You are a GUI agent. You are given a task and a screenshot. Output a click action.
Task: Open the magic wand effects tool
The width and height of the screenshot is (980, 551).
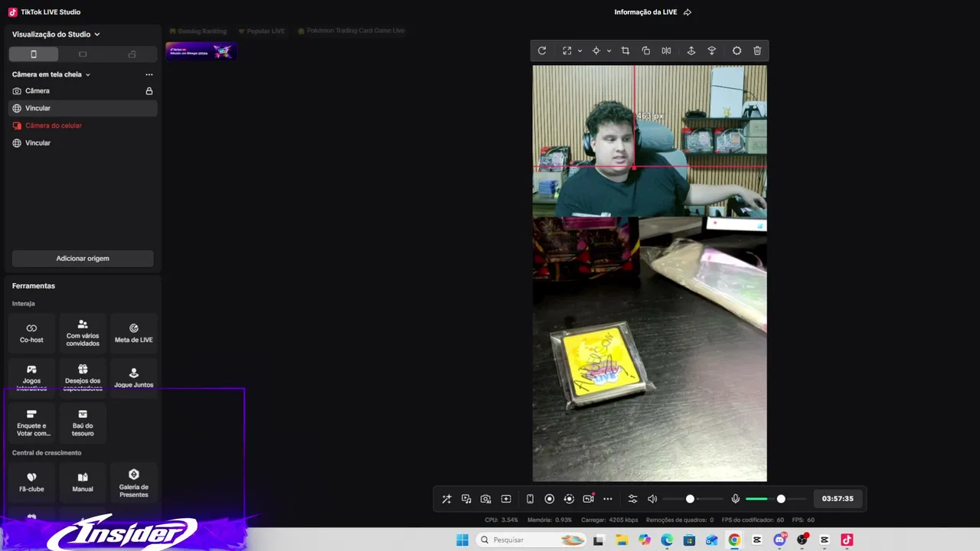446,499
